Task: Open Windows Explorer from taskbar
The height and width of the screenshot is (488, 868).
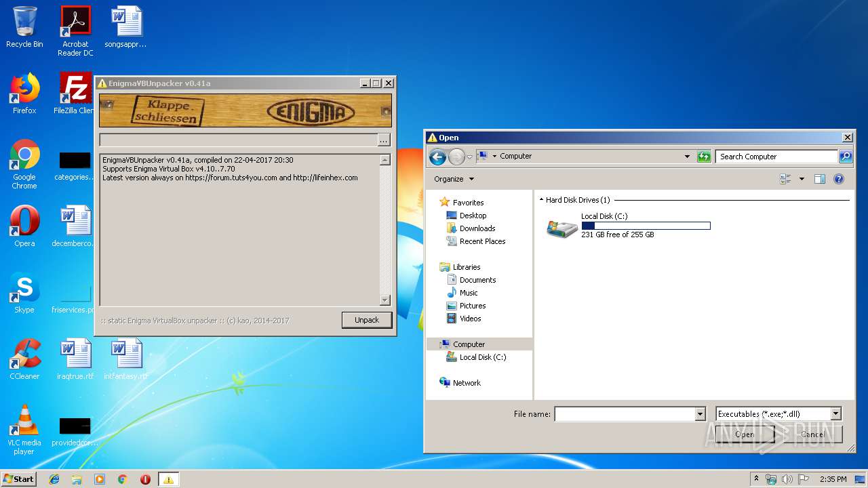Action: click(x=77, y=479)
